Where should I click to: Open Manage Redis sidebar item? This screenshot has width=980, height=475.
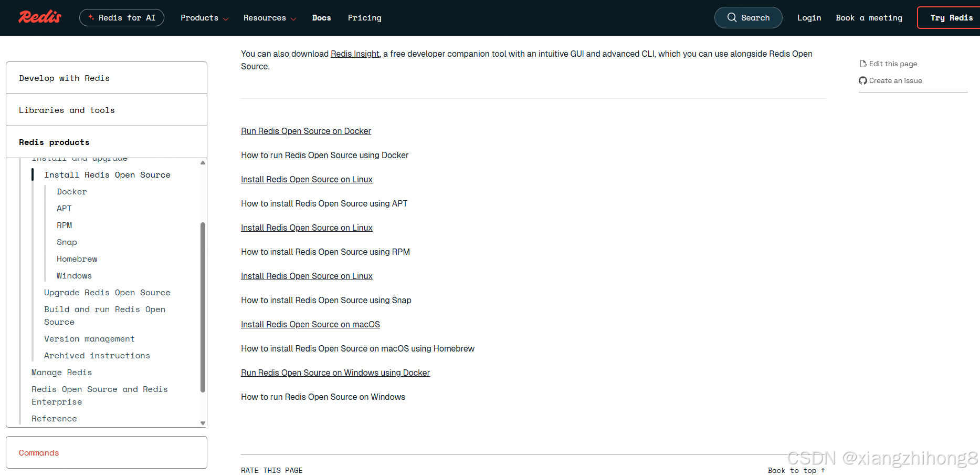[x=61, y=373]
